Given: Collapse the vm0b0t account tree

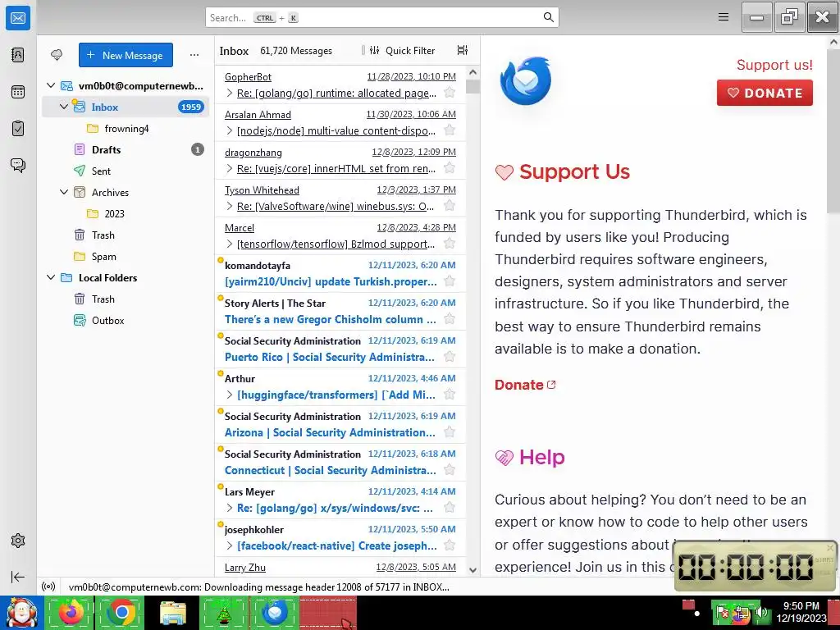Looking at the screenshot, I should click(51, 85).
